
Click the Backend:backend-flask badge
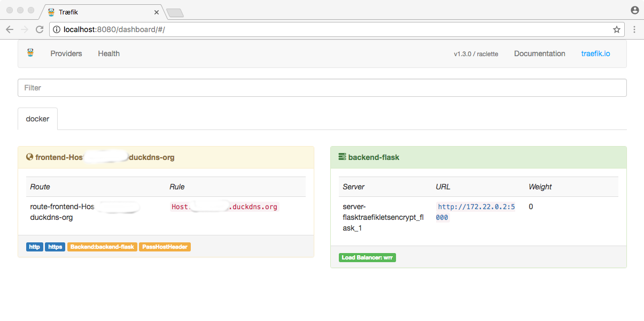pos(102,247)
